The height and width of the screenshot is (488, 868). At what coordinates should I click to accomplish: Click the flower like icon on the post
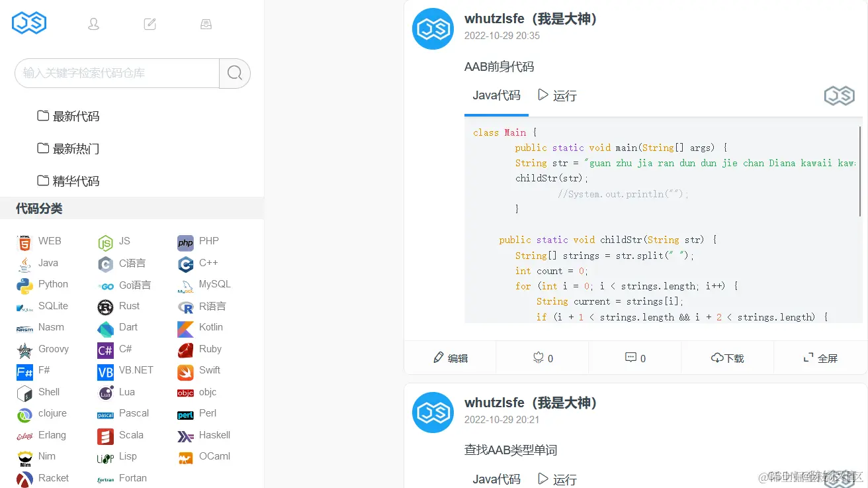point(537,358)
